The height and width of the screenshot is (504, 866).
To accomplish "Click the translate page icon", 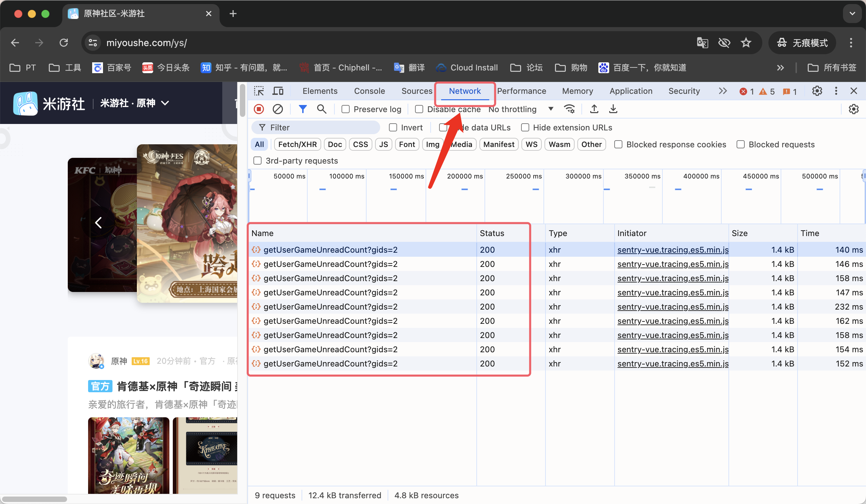I will (x=702, y=43).
